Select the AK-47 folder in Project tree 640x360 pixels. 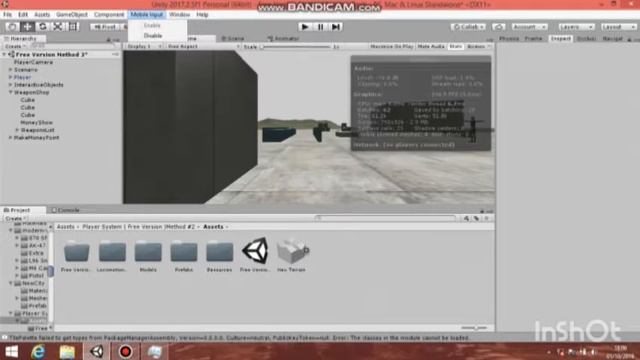tap(34, 246)
